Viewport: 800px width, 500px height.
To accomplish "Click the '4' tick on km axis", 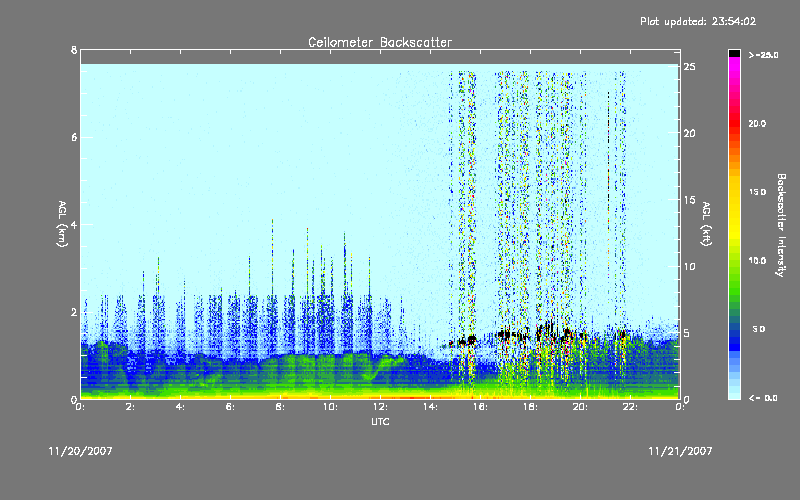I will point(74,224).
